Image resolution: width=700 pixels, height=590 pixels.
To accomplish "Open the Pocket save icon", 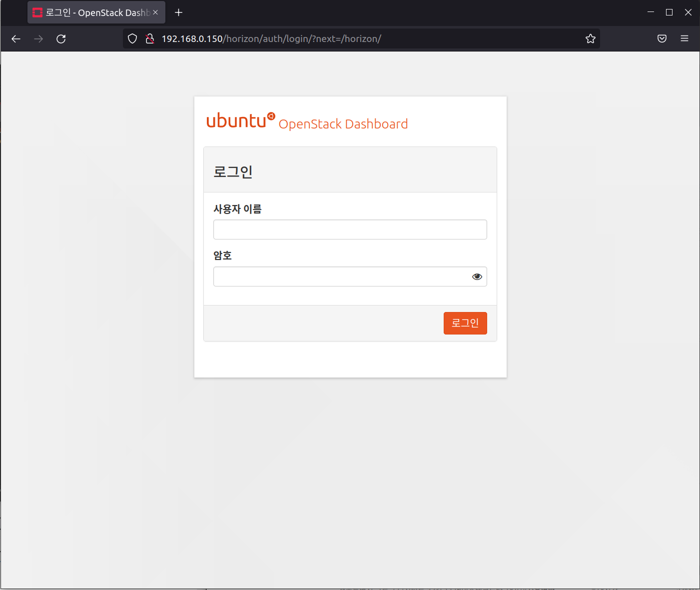I will (662, 39).
